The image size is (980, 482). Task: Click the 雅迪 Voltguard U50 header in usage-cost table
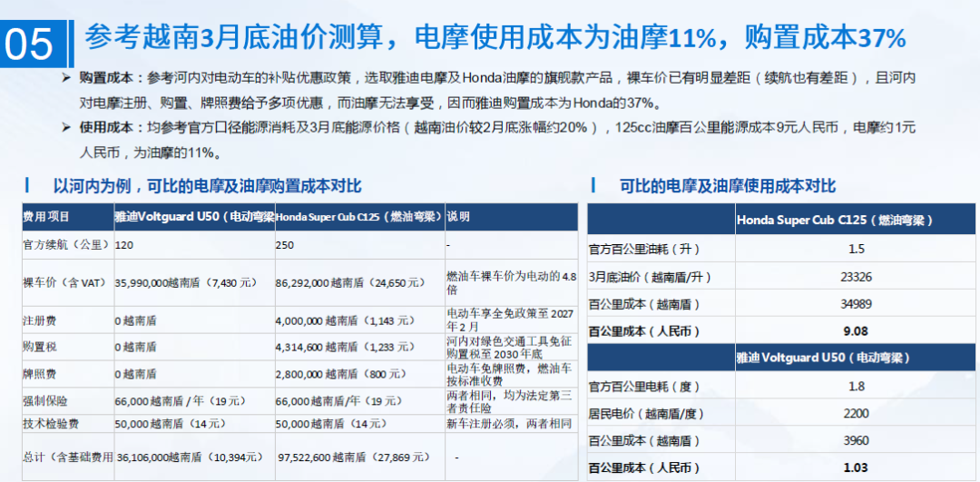click(x=855, y=359)
